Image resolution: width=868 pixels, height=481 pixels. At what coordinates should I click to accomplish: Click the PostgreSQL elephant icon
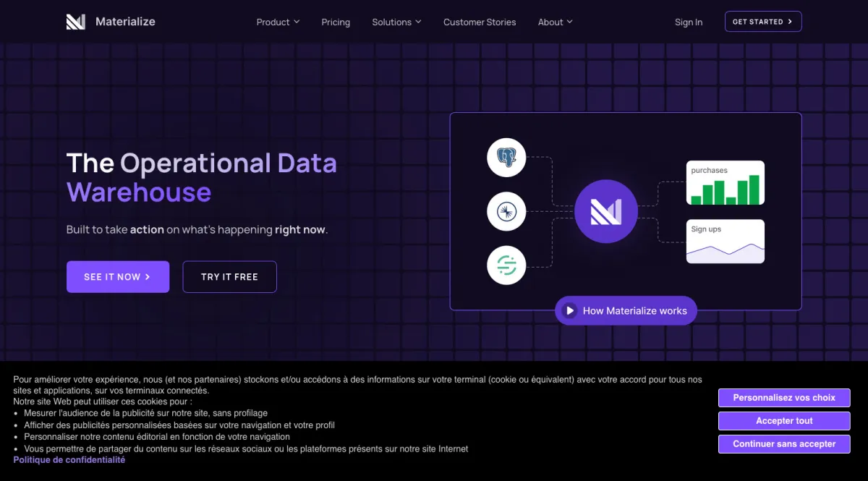point(506,157)
